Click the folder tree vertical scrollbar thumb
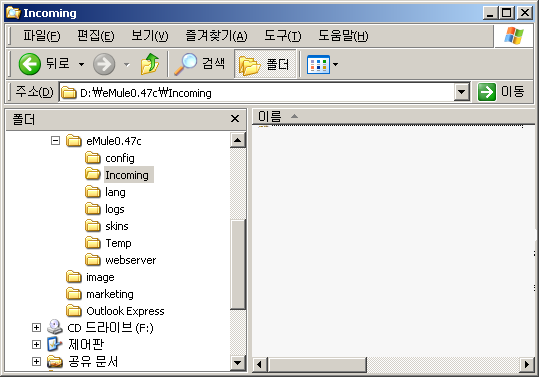 pyautogui.click(x=238, y=264)
